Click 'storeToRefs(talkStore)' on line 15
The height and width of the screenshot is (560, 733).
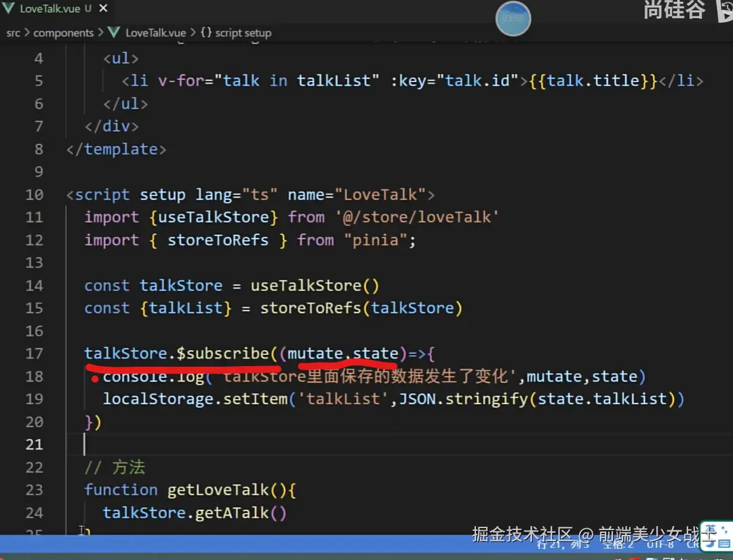[361, 308]
